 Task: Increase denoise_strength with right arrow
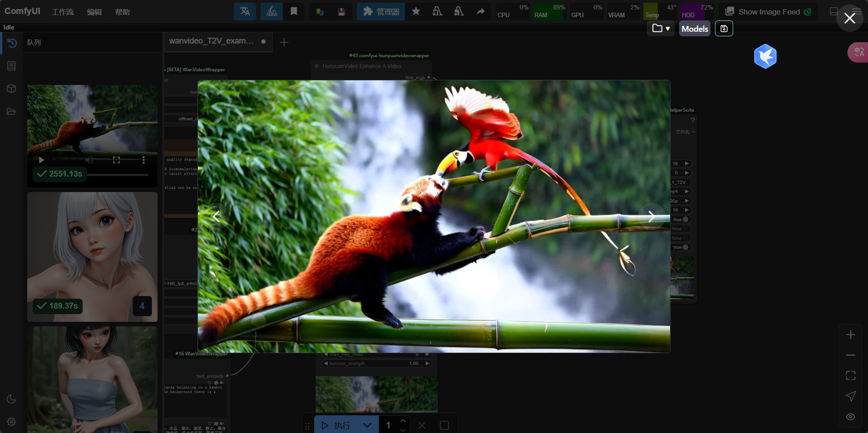pos(427,364)
